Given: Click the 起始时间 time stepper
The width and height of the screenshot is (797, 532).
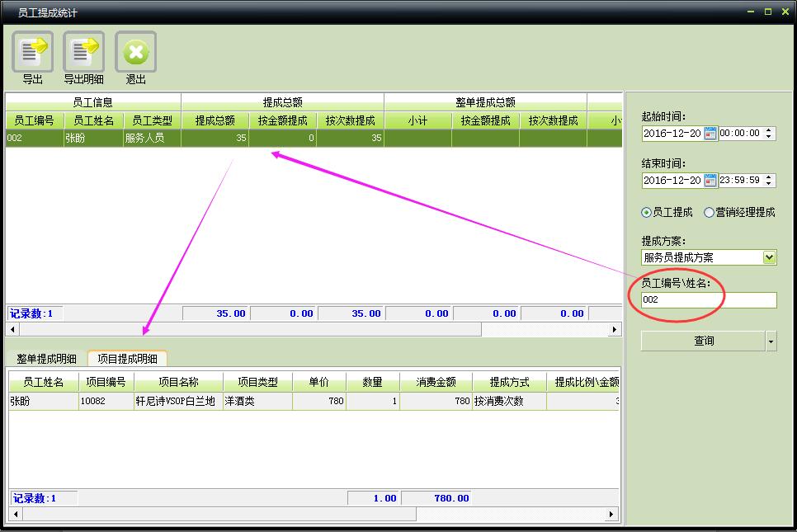Looking at the screenshot, I should point(769,134).
